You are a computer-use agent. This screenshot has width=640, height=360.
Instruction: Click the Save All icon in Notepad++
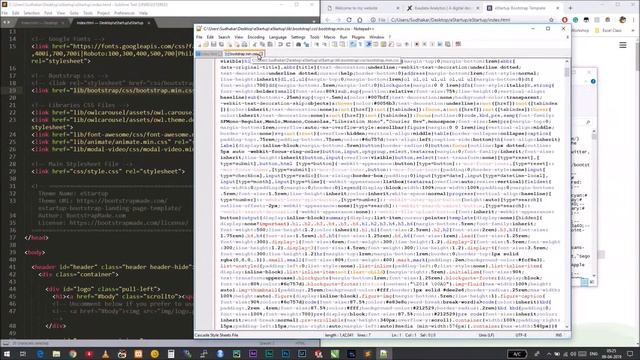pyautogui.click(x=221, y=44)
